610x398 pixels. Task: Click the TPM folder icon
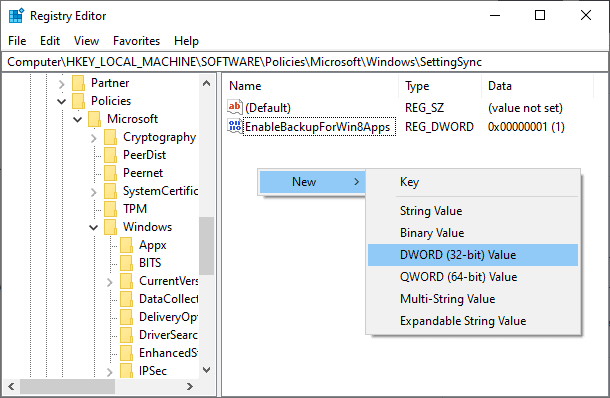[110, 209]
